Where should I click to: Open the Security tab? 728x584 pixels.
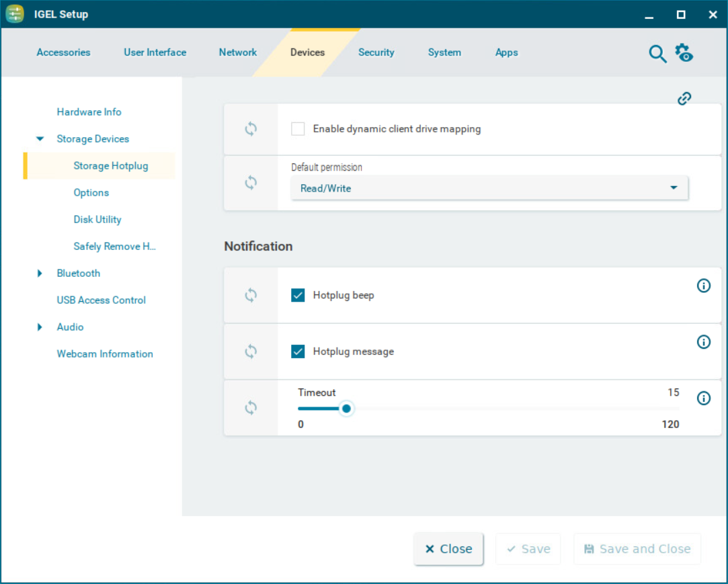376,52
